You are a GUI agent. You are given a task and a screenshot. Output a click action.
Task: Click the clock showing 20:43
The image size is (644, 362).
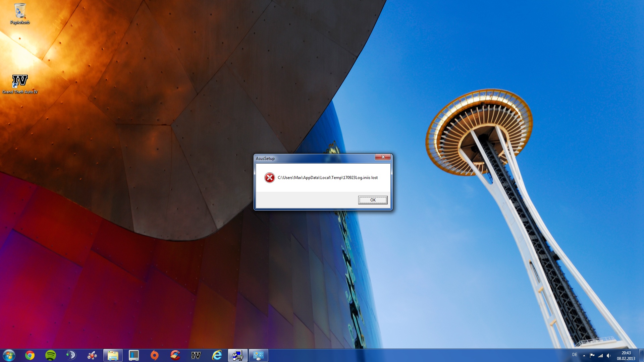(x=626, y=355)
